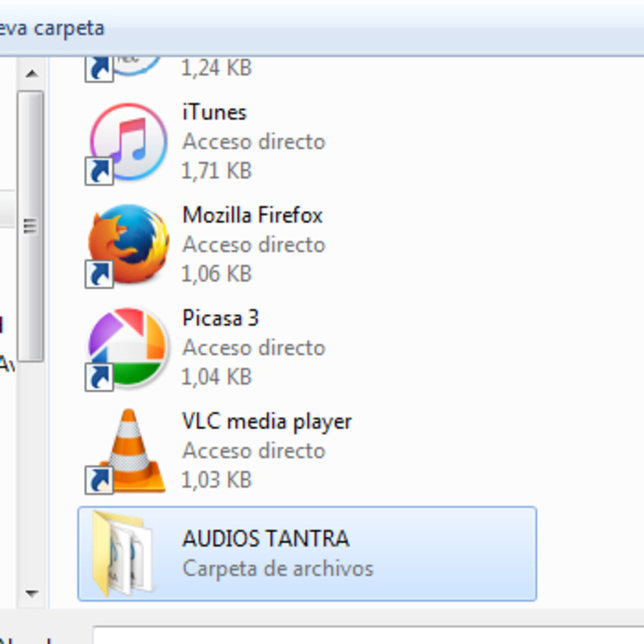Select the partially visible shortcut icon above iTunes

tap(123, 70)
